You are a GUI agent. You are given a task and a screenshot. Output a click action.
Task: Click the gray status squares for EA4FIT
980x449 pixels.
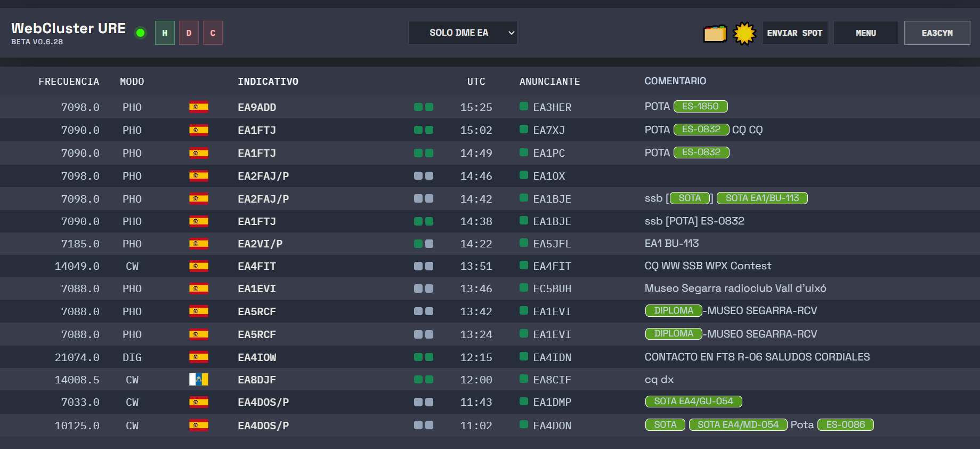(x=423, y=266)
